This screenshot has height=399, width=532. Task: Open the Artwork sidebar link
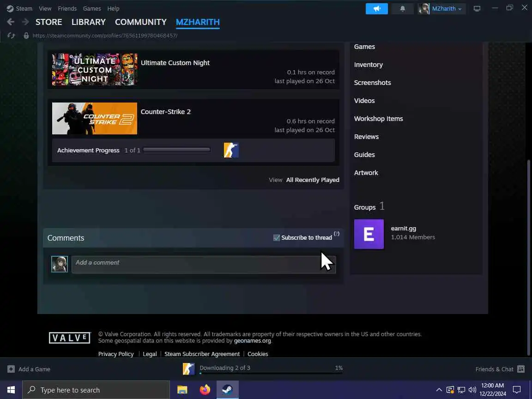click(366, 172)
